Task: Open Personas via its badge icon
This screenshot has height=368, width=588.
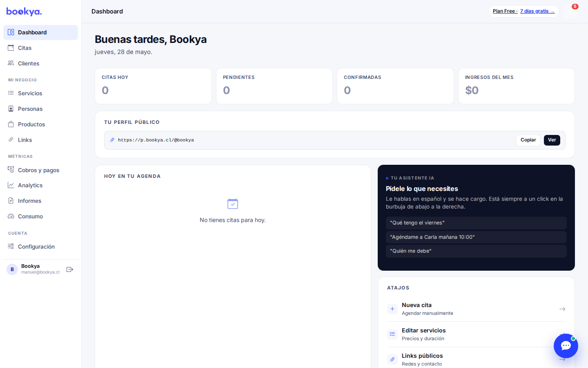Action: (11, 109)
